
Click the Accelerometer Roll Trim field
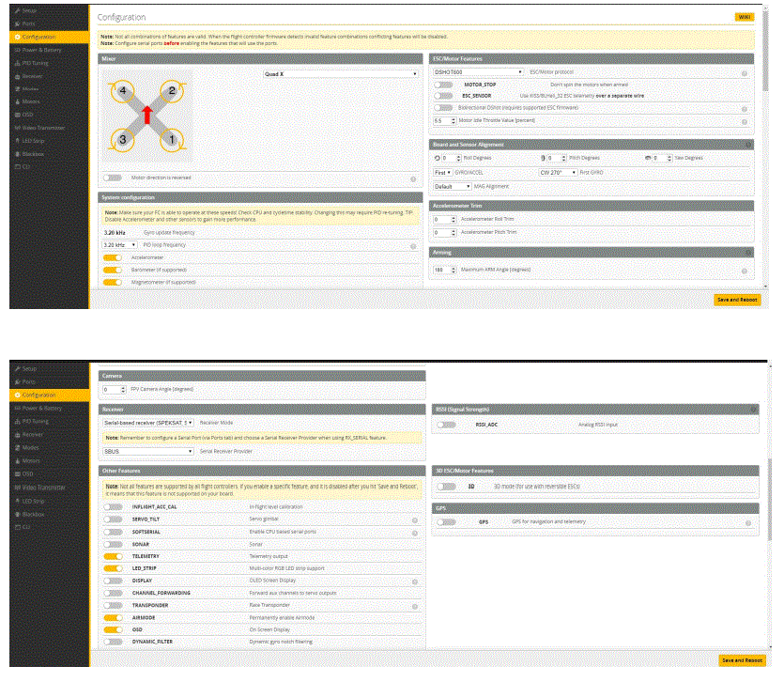pyautogui.click(x=444, y=219)
